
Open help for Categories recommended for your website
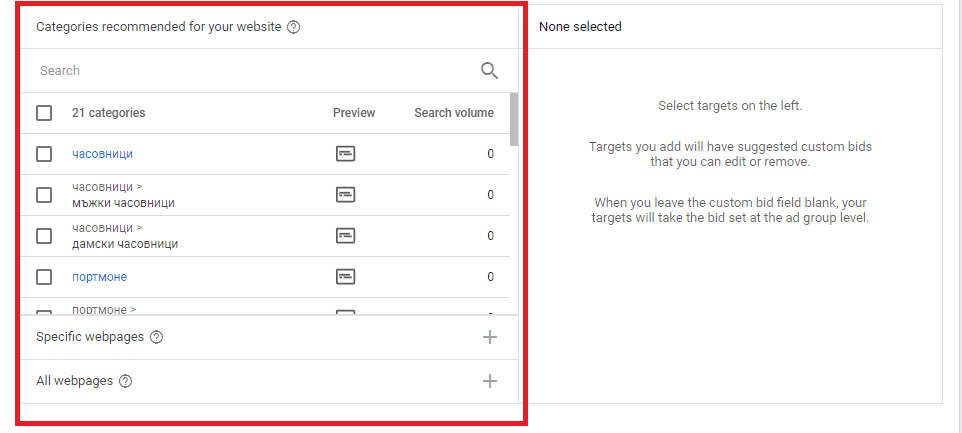[x=293, y=27]
